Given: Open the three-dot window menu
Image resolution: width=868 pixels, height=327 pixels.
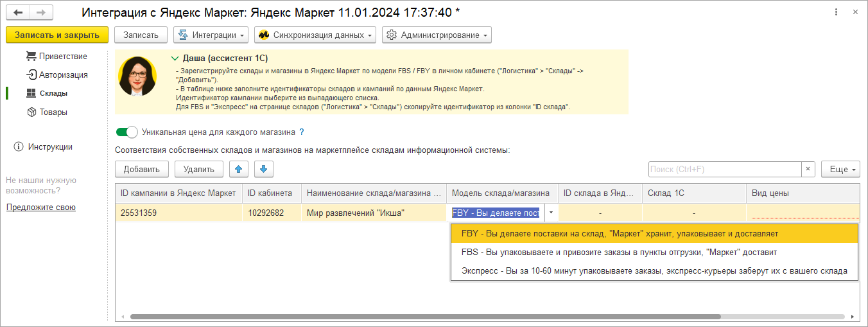Looking at the screenshot, I should tap(836, 13).
